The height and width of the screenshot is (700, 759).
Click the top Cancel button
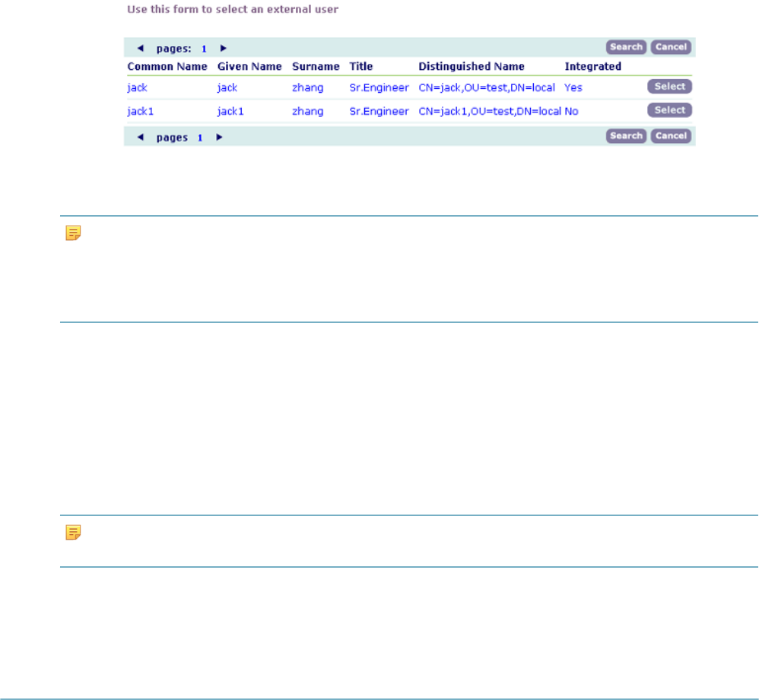tap(671, 47)
